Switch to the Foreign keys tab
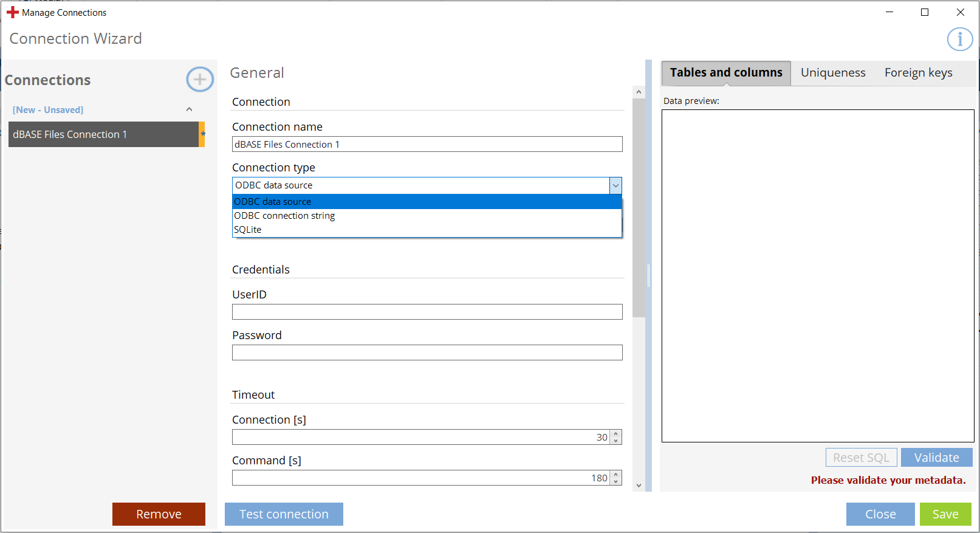The height and width of the screenshot is (533, 980). [918, 73]
